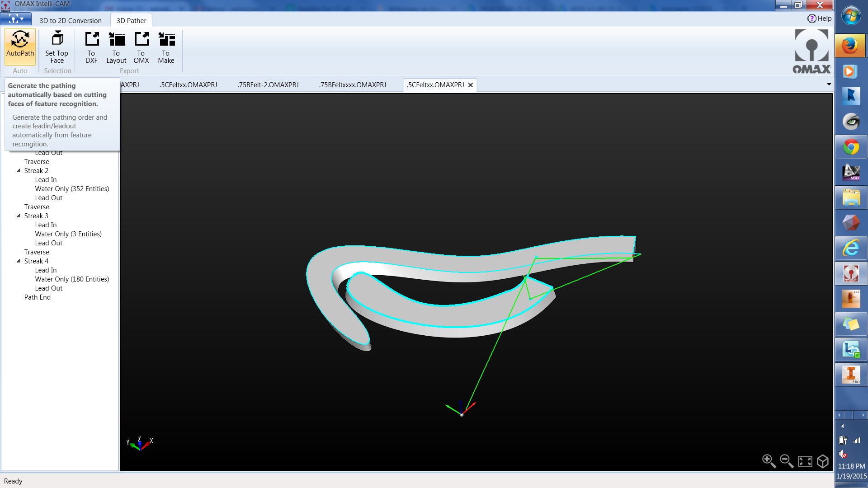Open Windows Explorer folder from taskbar
Viewport: 868px width, 488px height.
[851, 197]
